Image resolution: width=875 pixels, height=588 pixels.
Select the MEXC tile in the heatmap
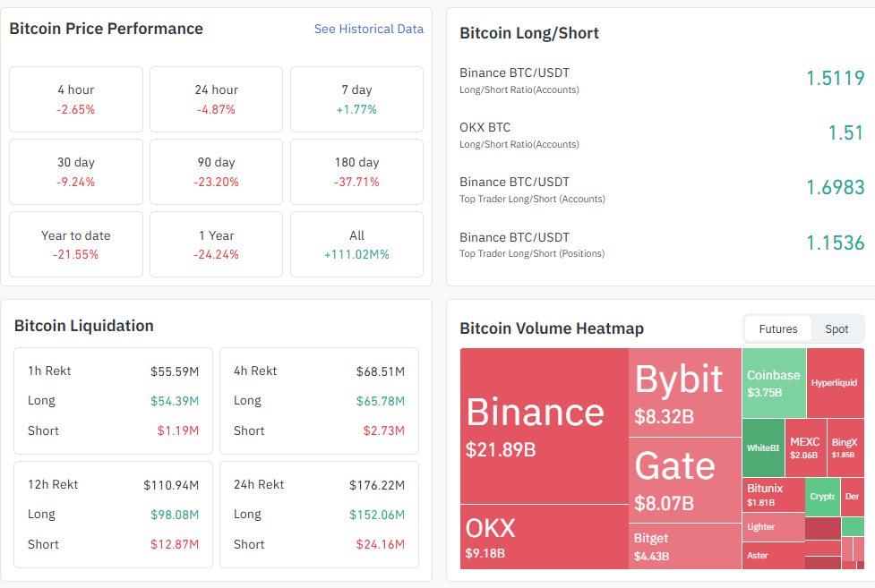(804, 446)
